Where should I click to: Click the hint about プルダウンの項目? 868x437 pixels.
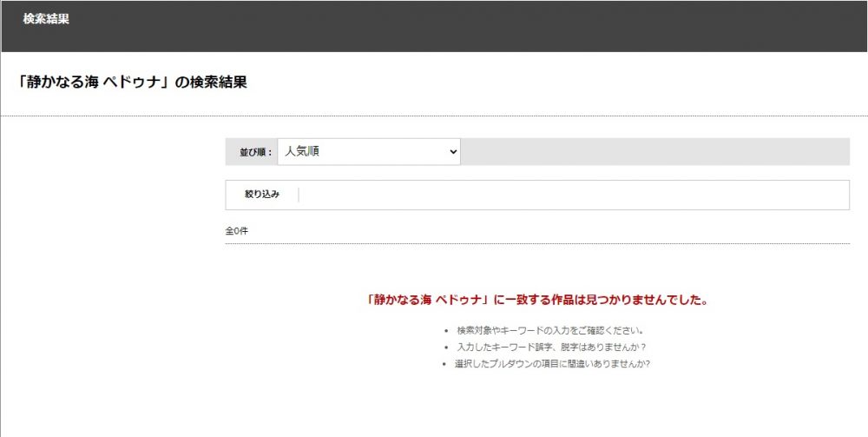552,364
